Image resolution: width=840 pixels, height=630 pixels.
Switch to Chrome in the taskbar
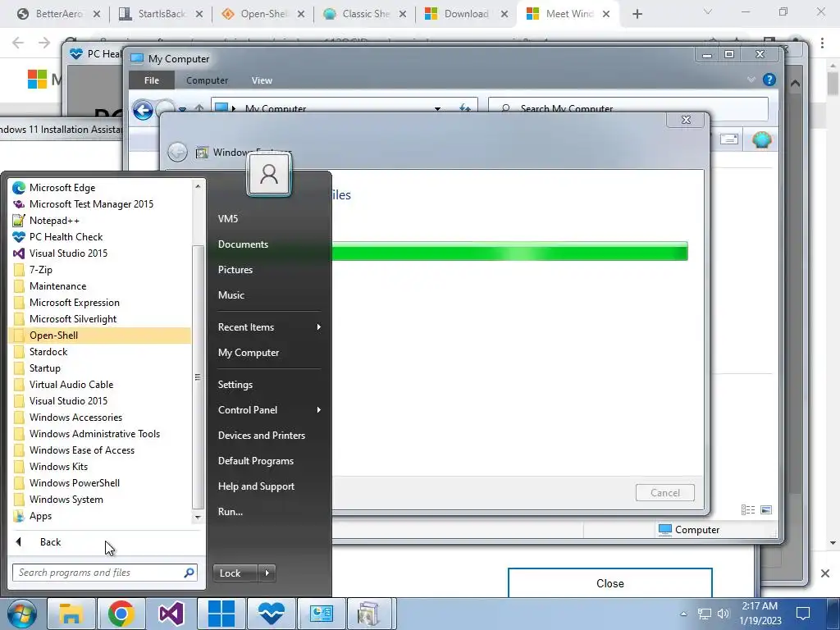pos(121,614)
